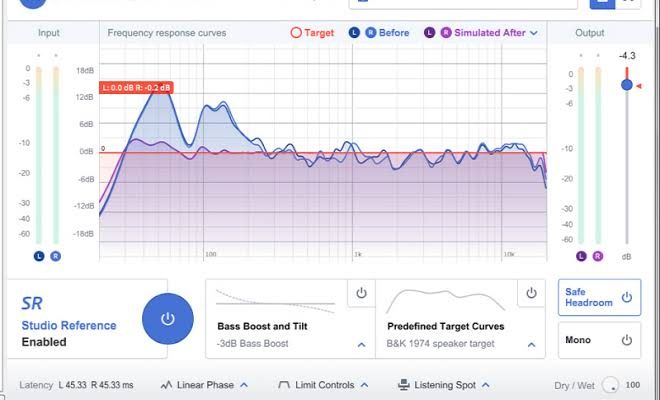Turn on Predefined Target Curves power icon
660x400 pixels.
(x=531, y=293)
